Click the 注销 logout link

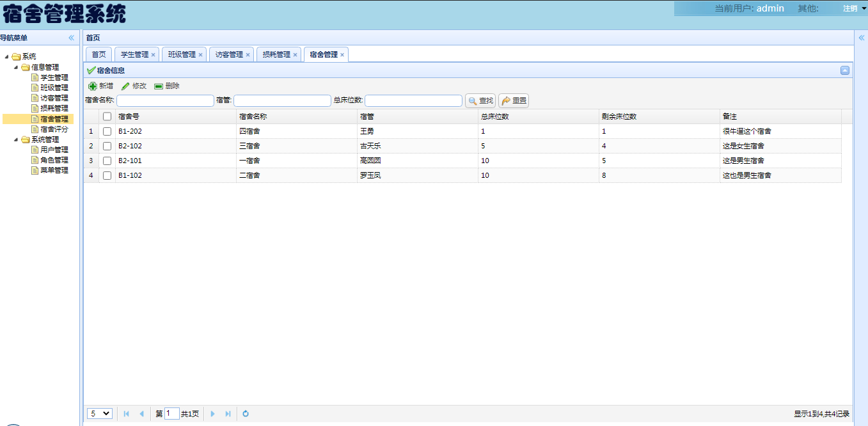(849, 8)
